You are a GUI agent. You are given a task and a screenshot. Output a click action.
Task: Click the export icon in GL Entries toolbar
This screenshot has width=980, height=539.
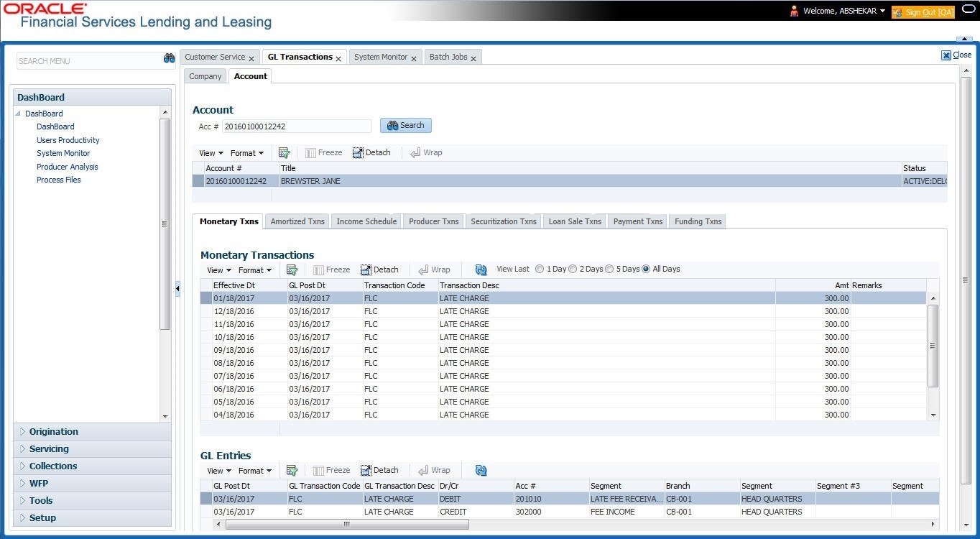(292, 470)
